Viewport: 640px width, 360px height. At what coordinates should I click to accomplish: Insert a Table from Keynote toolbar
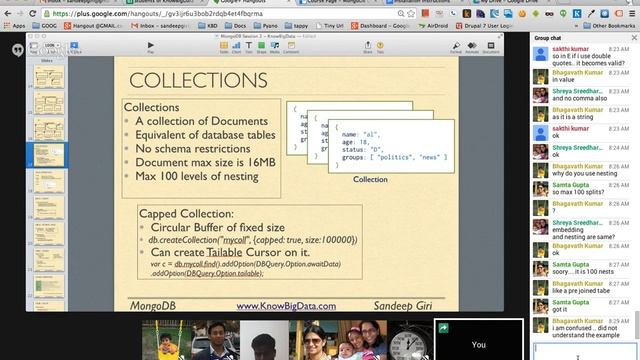tap(224, 47)
